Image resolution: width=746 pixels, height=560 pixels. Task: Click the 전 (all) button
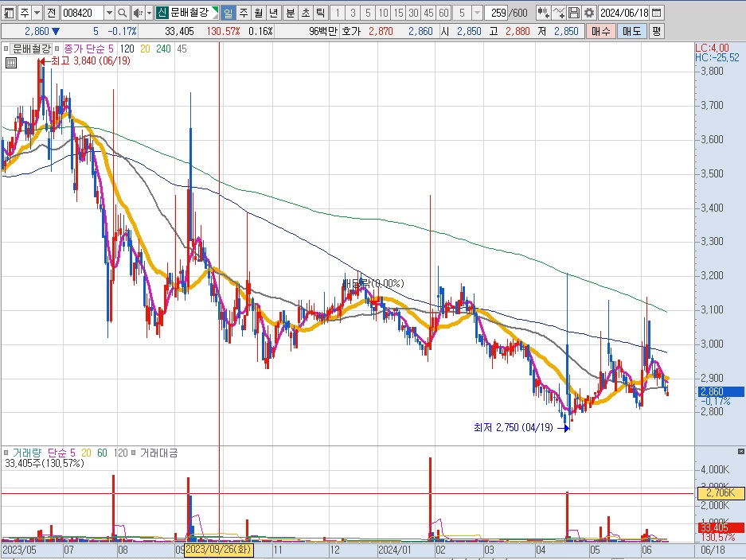tap(52, 13)
